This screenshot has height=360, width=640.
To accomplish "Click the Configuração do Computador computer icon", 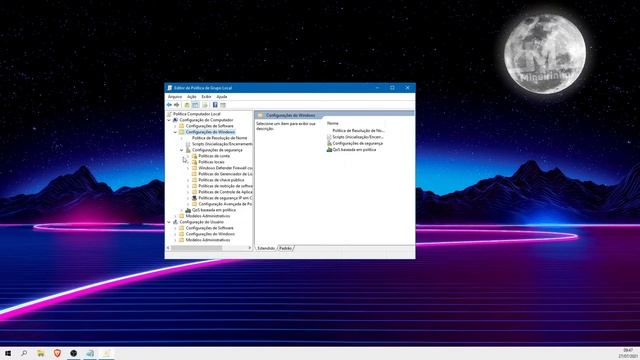I will pos(175,120).
